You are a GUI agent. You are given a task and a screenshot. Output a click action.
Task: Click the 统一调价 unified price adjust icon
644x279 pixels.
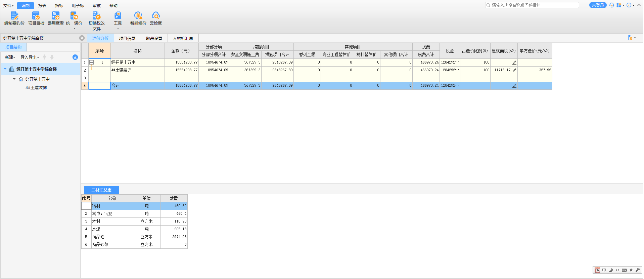74,15
